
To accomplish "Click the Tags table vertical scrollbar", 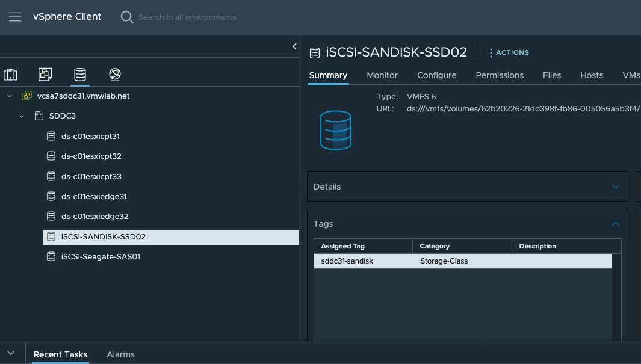I will [616, 297].
